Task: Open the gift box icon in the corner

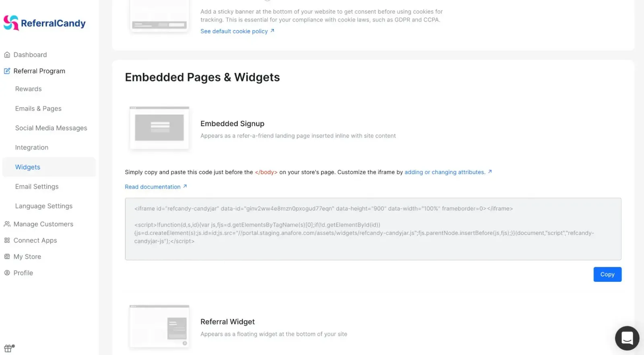Action: (x=9, y=348)
